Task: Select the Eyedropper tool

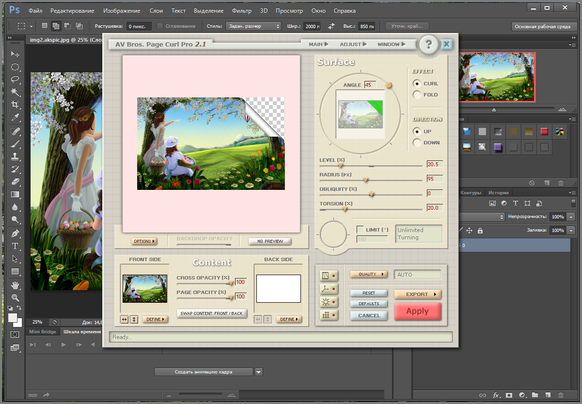Action: tap(15, 118)
